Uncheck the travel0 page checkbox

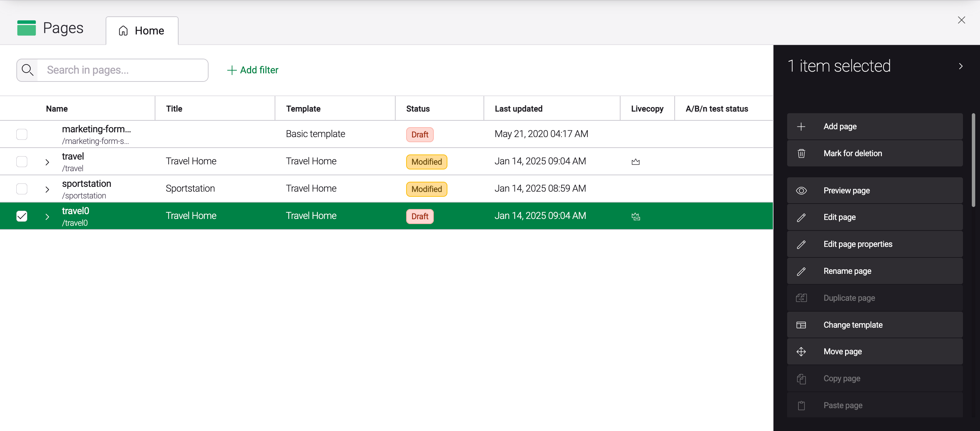(22, 216)
